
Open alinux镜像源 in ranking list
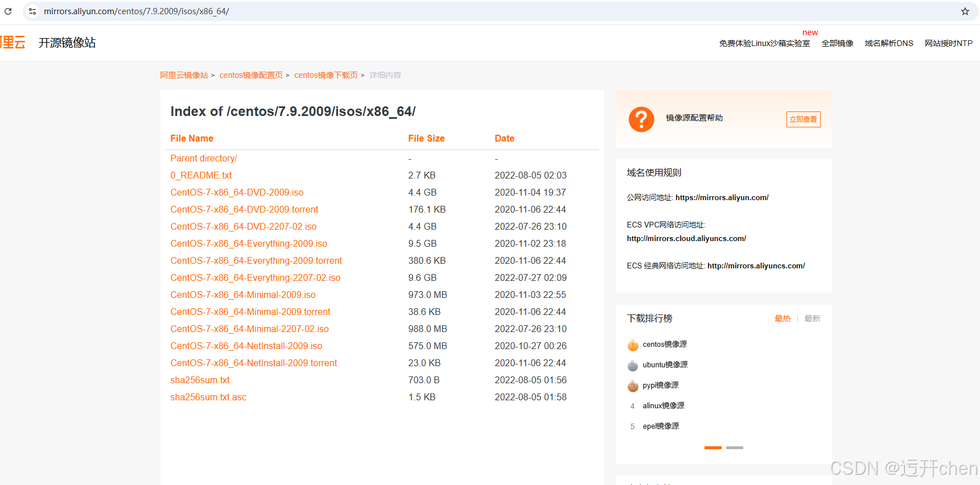664,406
